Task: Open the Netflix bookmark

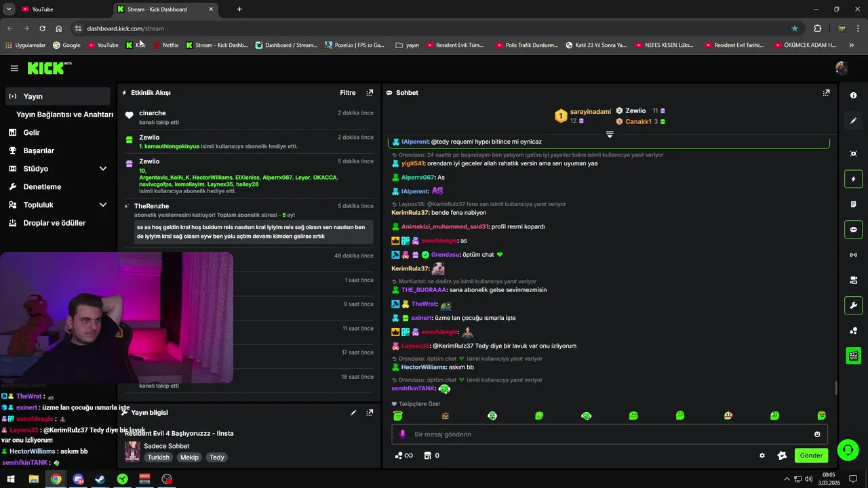Action: pyautogui.click(x=166, y=45)
